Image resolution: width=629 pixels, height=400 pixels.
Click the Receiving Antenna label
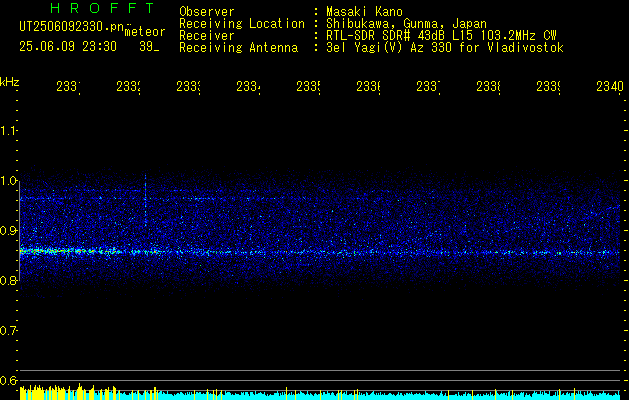tap(239, 48)
